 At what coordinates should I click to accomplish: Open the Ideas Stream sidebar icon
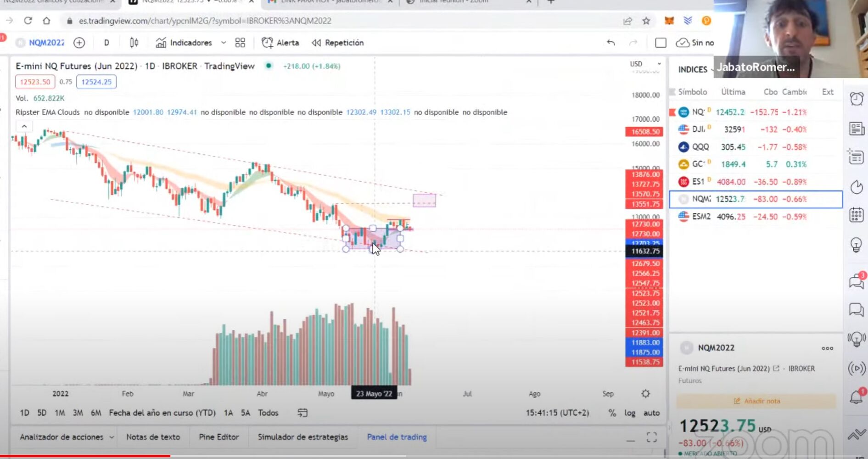point(857,340)
